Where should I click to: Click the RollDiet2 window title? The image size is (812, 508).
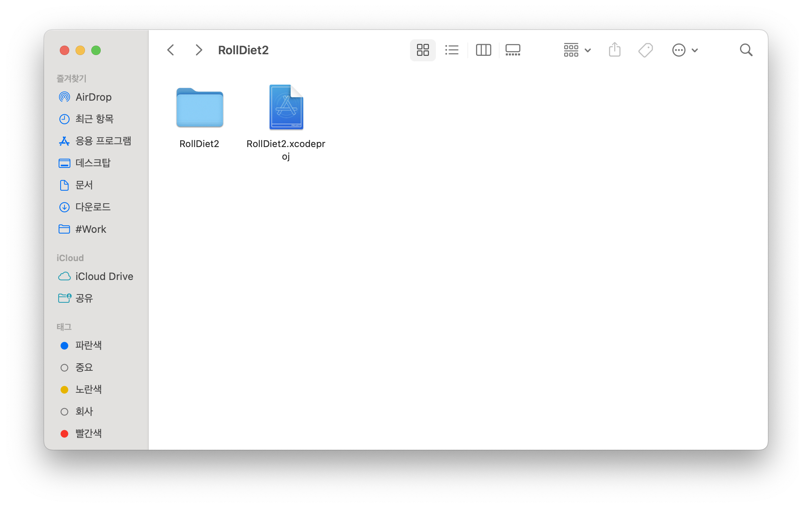coord(243,50)
